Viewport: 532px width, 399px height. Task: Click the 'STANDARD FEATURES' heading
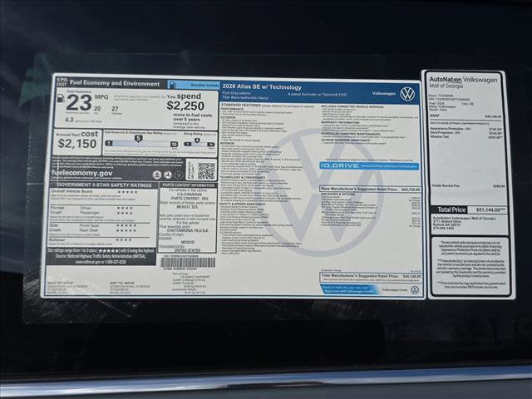click(241, 105)
